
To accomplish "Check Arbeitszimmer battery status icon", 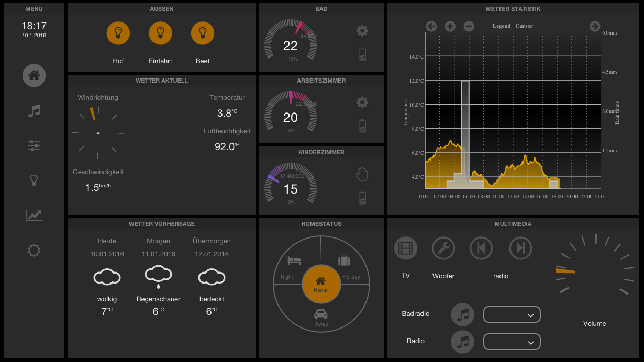I will coord(362,126).
